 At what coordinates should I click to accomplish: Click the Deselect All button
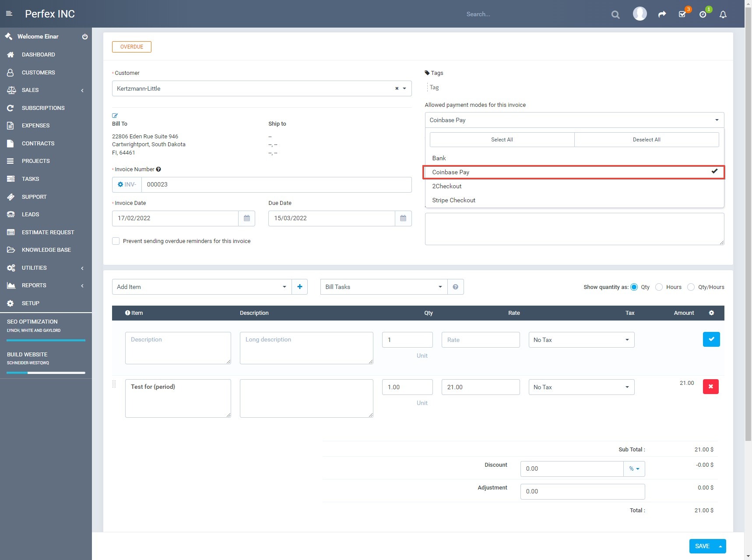647,139
